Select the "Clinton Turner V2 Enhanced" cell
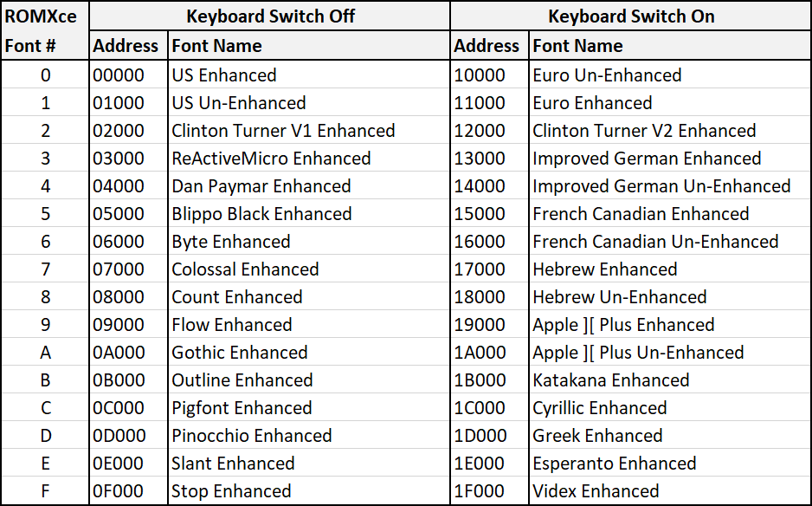This screenshot has width=812, height=506. 644,131
